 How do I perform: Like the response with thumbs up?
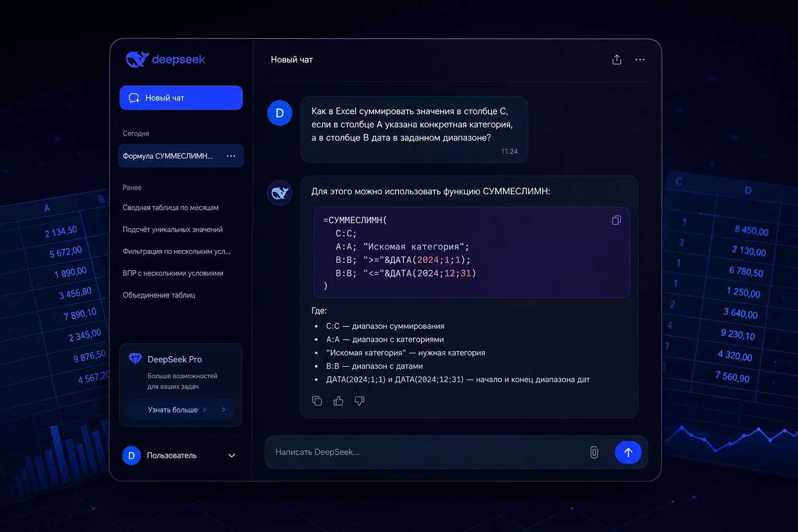pos(338,401)
